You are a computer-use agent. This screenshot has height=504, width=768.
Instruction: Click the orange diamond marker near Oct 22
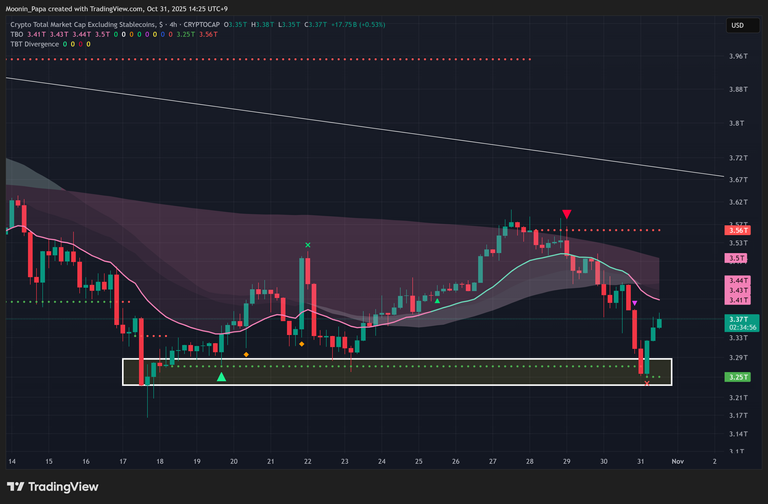(301, 344)
